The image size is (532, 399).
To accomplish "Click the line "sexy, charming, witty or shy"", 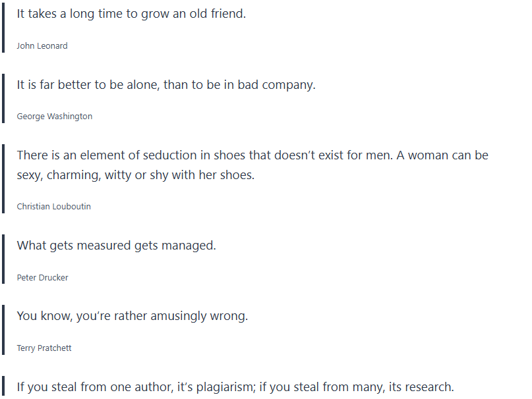I will (135, 176).
